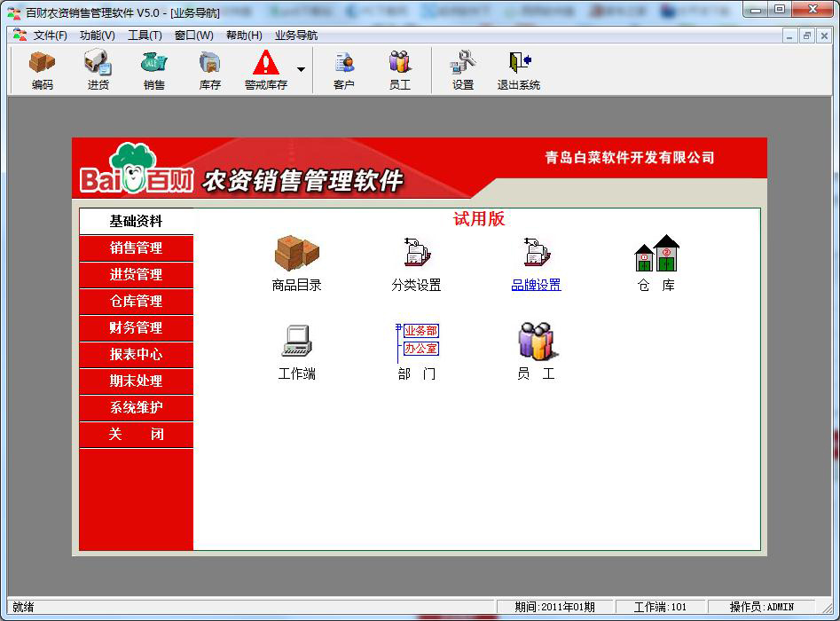Click the 关 闭 sidebar button
The image size is (840, 621).
click(x=136, y=435)
